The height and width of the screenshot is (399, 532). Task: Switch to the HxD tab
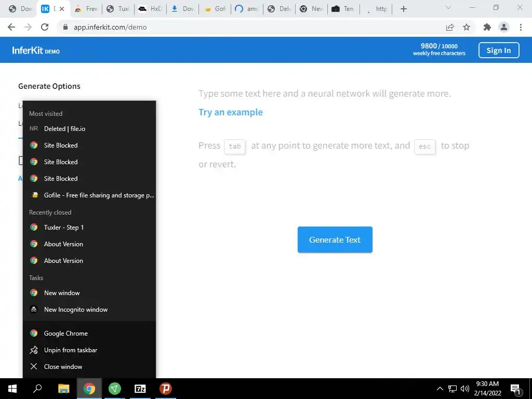(151, 9)
